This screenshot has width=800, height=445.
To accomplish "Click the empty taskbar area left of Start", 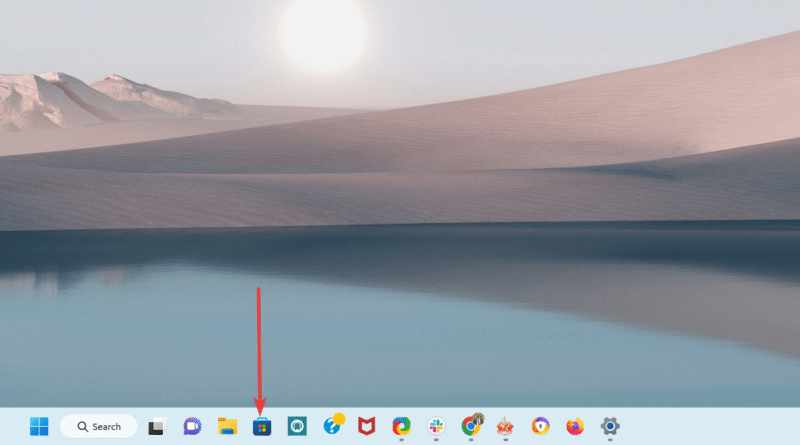I will pos(12,426).
